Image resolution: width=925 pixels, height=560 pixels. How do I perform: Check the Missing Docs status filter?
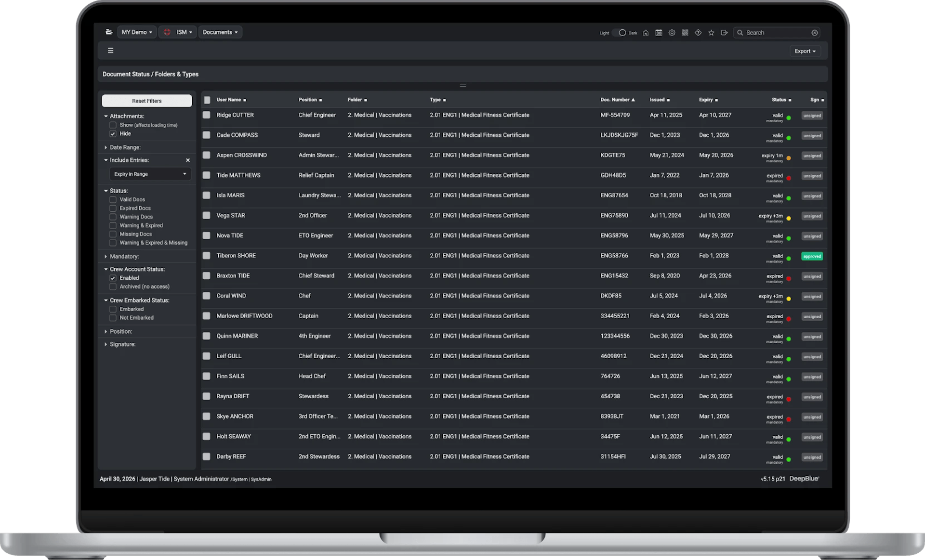coord(113,234)
